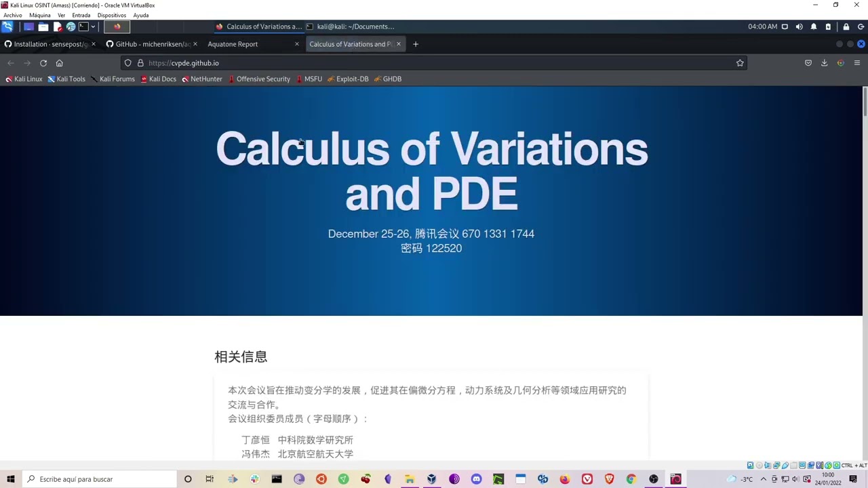Save page to Pocket
The width and height of the screenshot is (868, 488).
[x=808, y=63]
